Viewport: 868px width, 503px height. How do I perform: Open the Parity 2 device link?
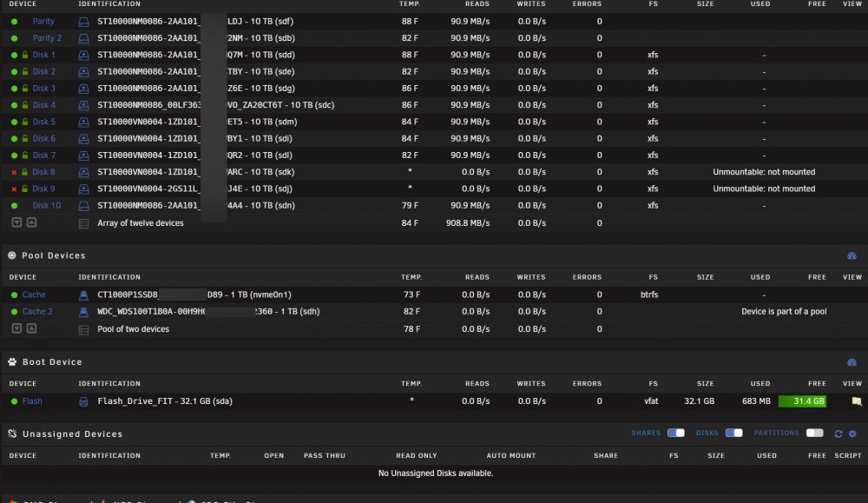coord(47,38)
